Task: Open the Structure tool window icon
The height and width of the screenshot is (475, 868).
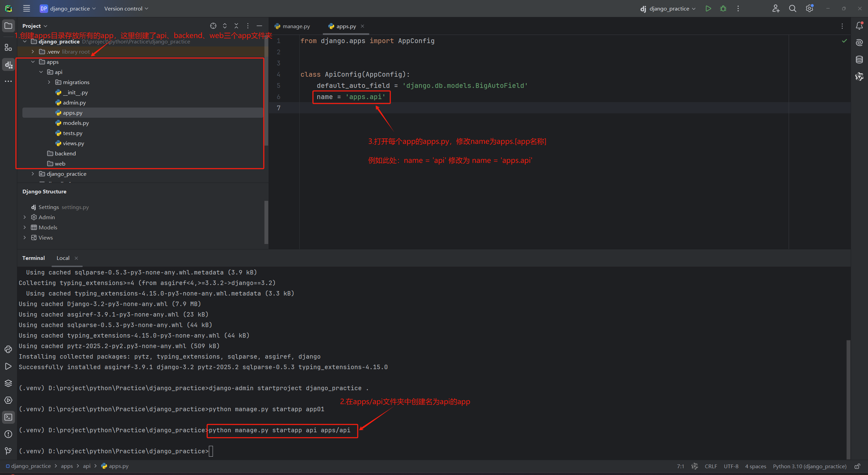Action: (8, 47)
